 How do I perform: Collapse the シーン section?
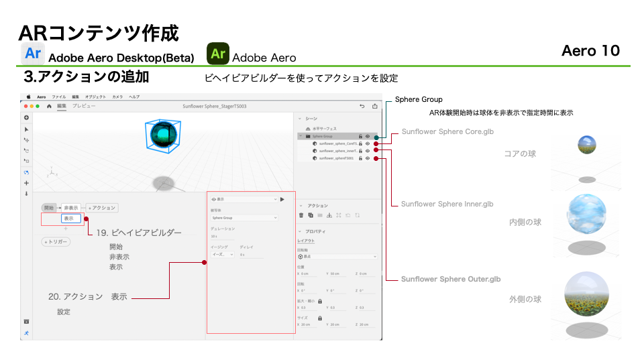click(301, 119)
